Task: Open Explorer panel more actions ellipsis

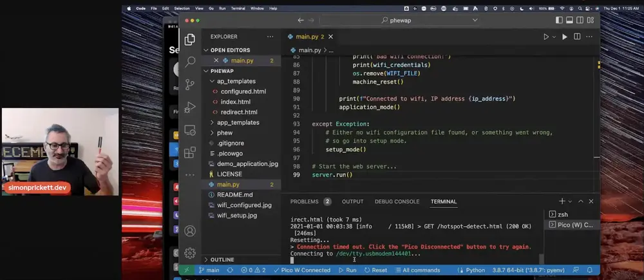Action: [x=270, y=37]
